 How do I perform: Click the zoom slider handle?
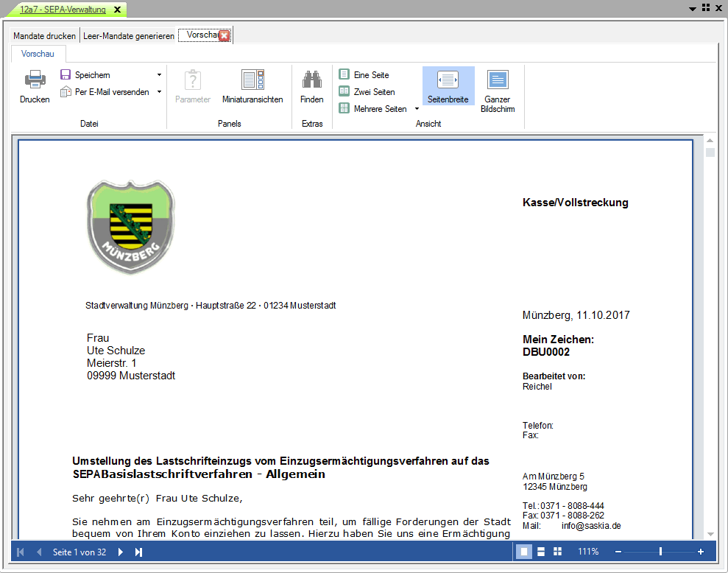pos(660,552)
